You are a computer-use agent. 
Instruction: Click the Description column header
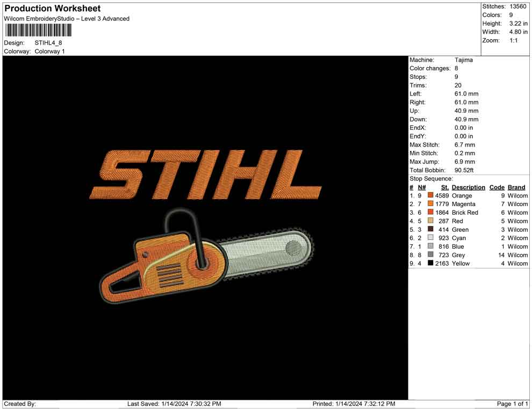tap(469, 187)
